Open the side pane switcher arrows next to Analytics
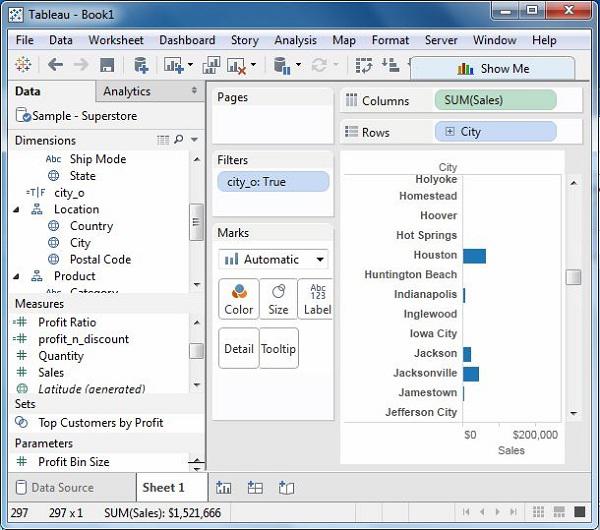The image size is (600, 530). click(x=194, y=90)
